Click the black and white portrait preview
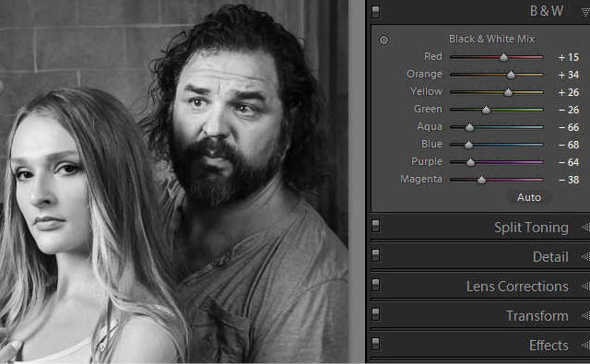 click(174, 182)
